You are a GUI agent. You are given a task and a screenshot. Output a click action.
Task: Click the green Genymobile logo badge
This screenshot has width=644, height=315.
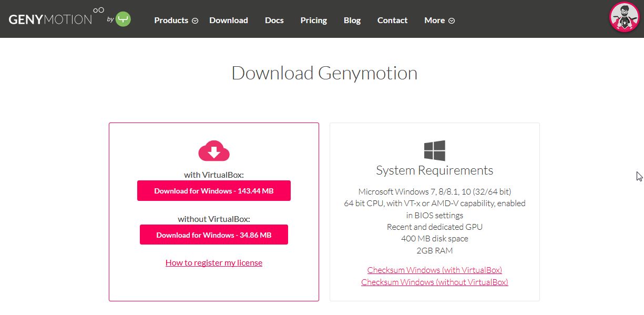123,19
